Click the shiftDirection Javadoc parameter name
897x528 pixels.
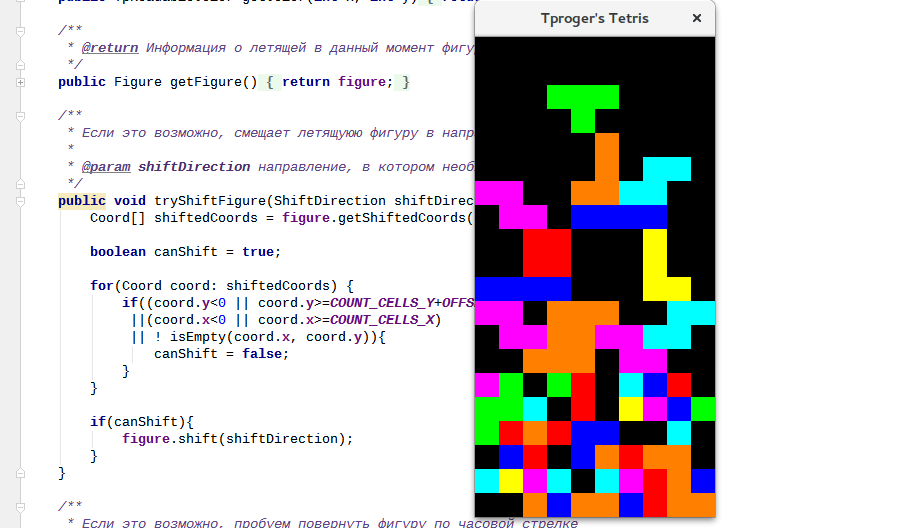194,167
